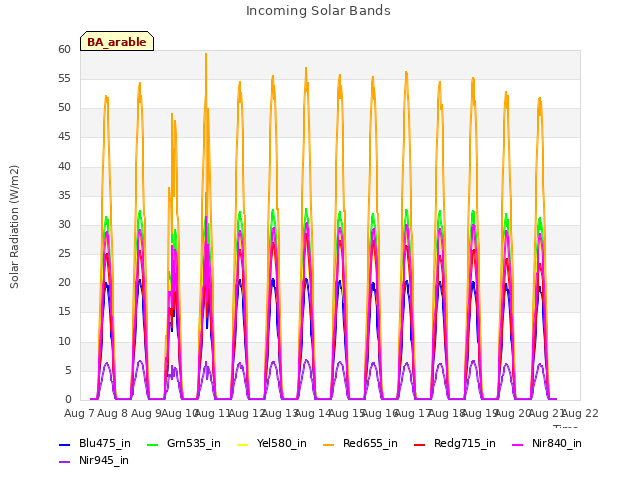Click the Aug 7 x-axis tick label

pos(79,413)
